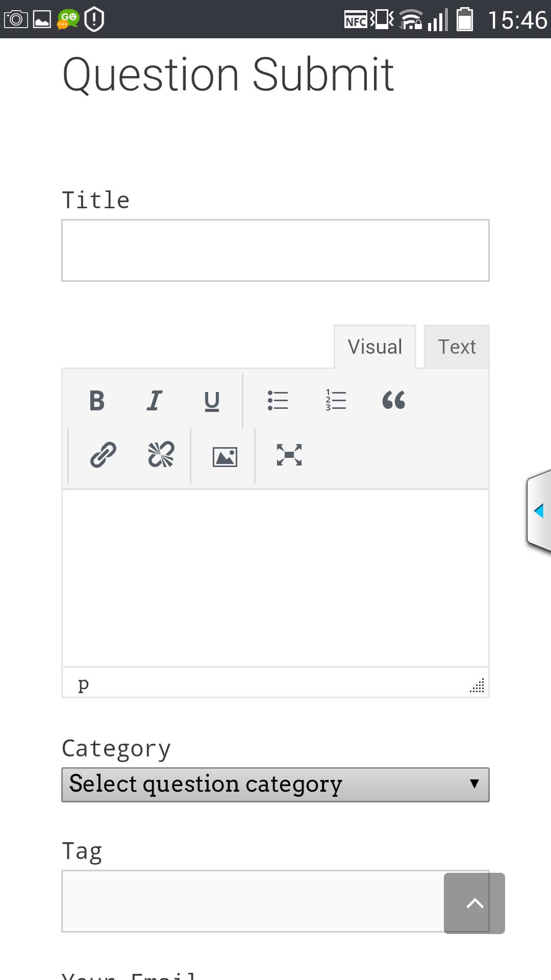Toggle bold formatting in editor
551x980 pixels.
pos(96,401)
